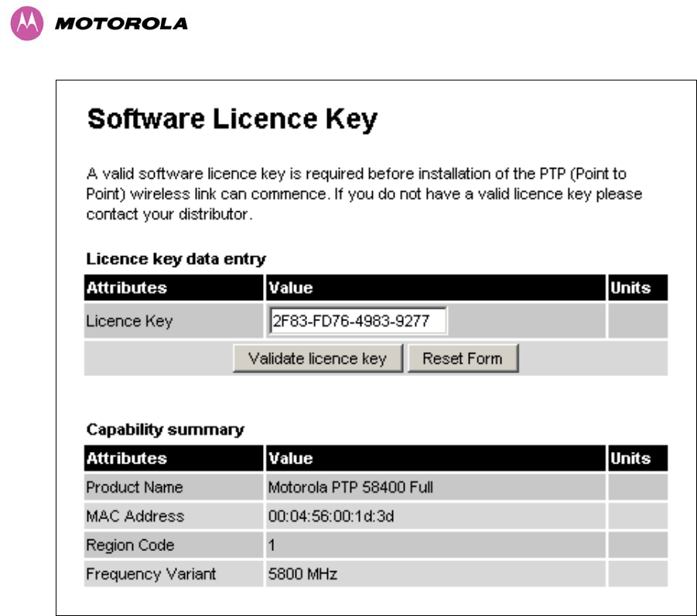Click the Frequency Variant 5800 MHz value
The width and height of the screenshot is (697, 616).
pos(302,574)
